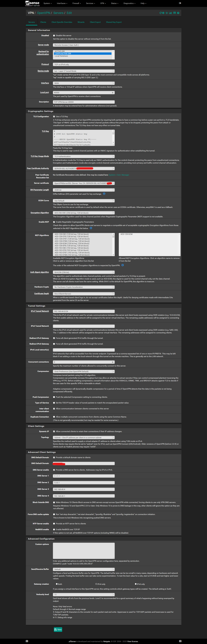The height and width of the screenshot is (644, 207).
Task: Open the Diagnostics menu
Action: coord(129,4)
